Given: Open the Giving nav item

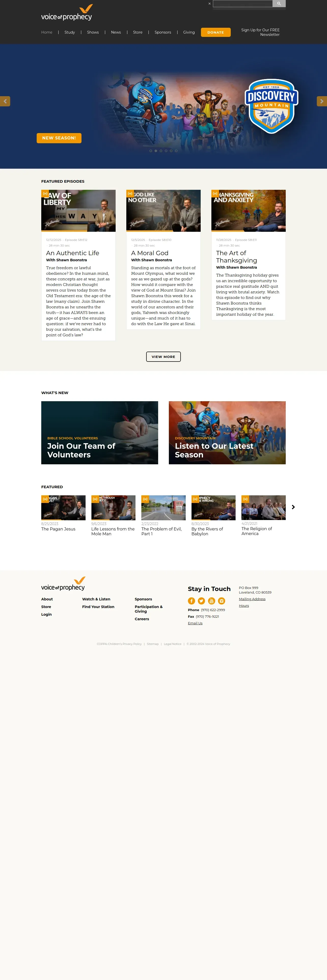Looking at the screenshot, I should click(189, 32).
